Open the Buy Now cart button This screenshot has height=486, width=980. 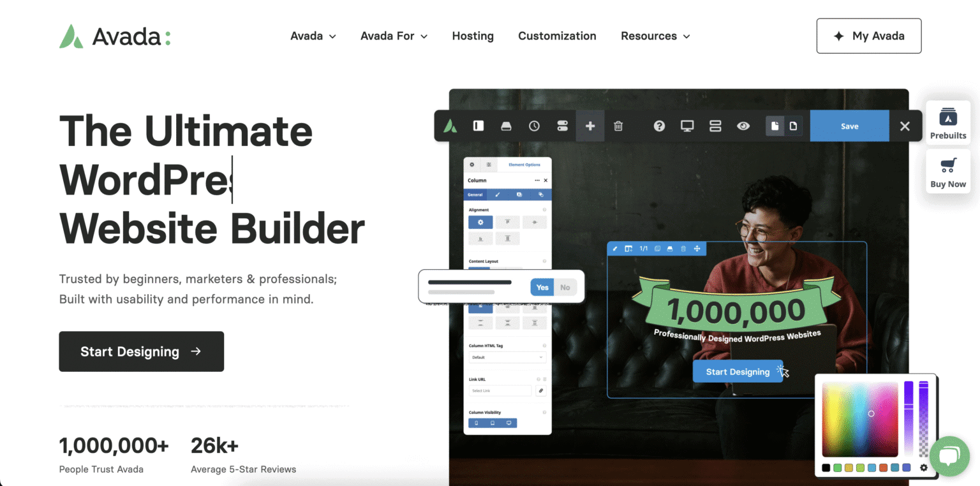pos(948,172)
